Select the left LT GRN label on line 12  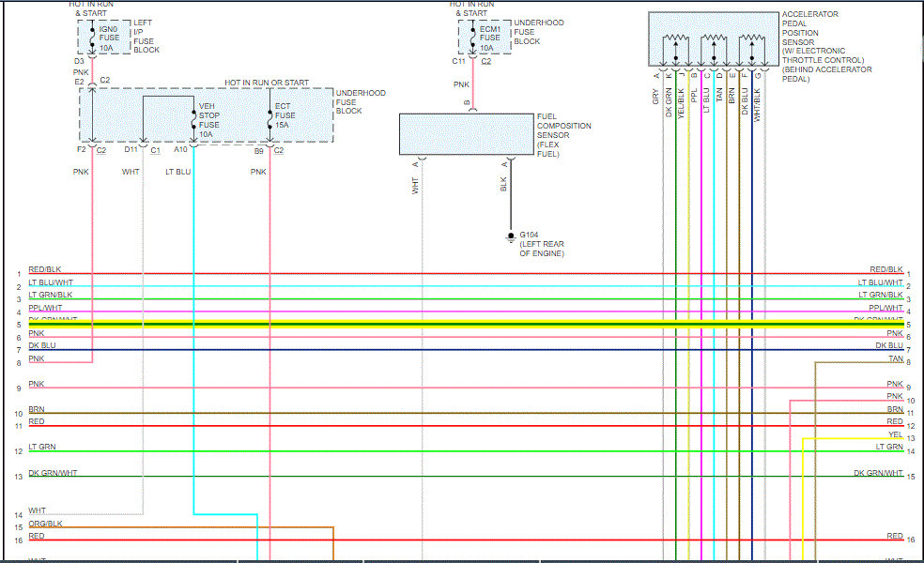[x=42, y=447]
